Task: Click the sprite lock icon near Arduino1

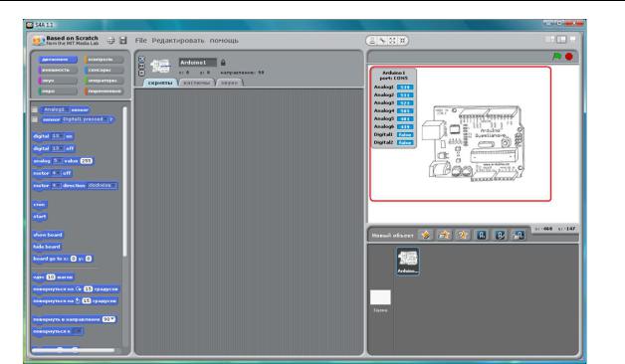Action: point(223,63)
